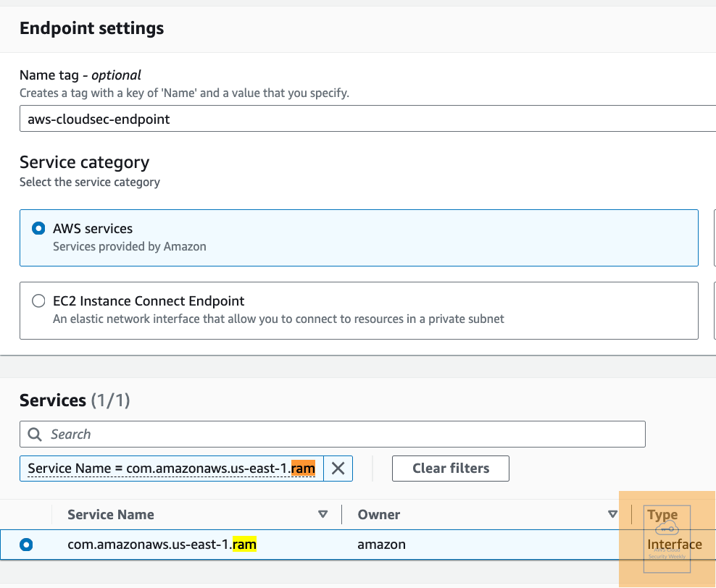Screen dimensions: 716x588
Task: Click the Name tag - optional label
Action: pyautogui.click(x=80, y=75)
